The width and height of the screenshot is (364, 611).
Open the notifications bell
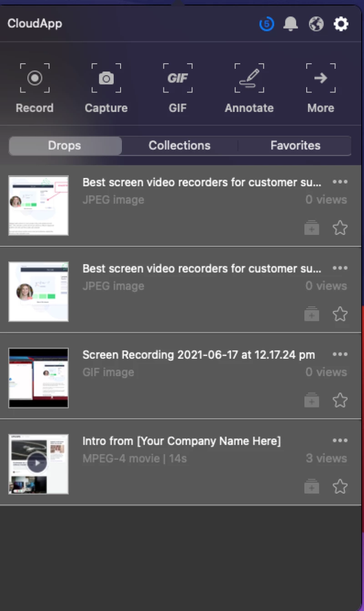tap(290, 24)
